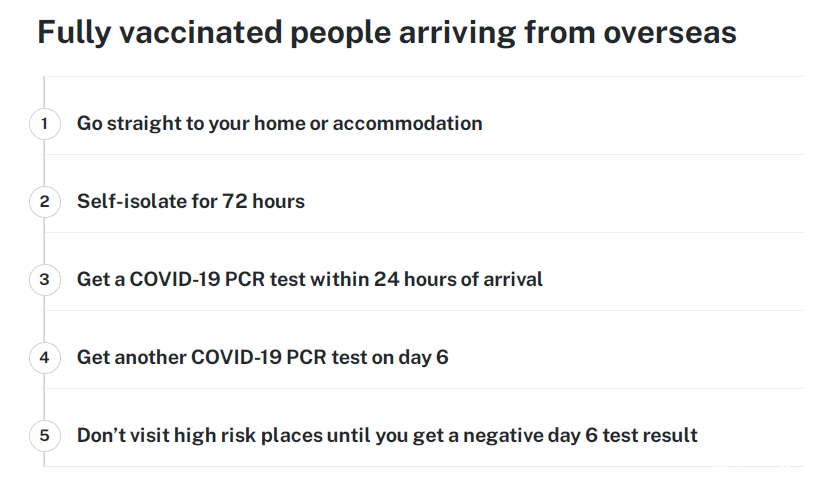Click the timeline line between steps 1 and 2
The width and height of the screenshot is (822, 486).
(44, 163)
